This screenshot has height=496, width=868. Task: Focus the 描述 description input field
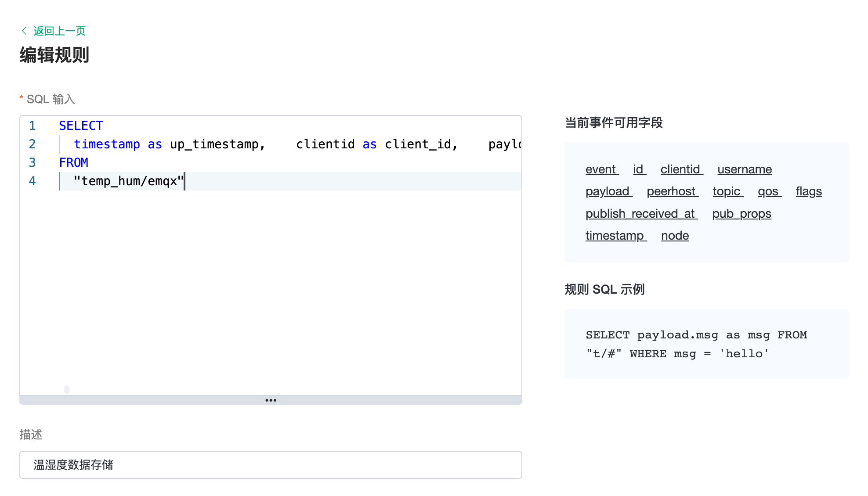pos(271,465)
